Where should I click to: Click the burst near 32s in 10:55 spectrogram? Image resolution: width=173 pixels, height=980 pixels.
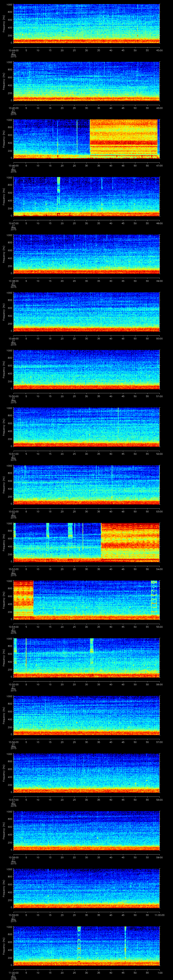(92, 651)
